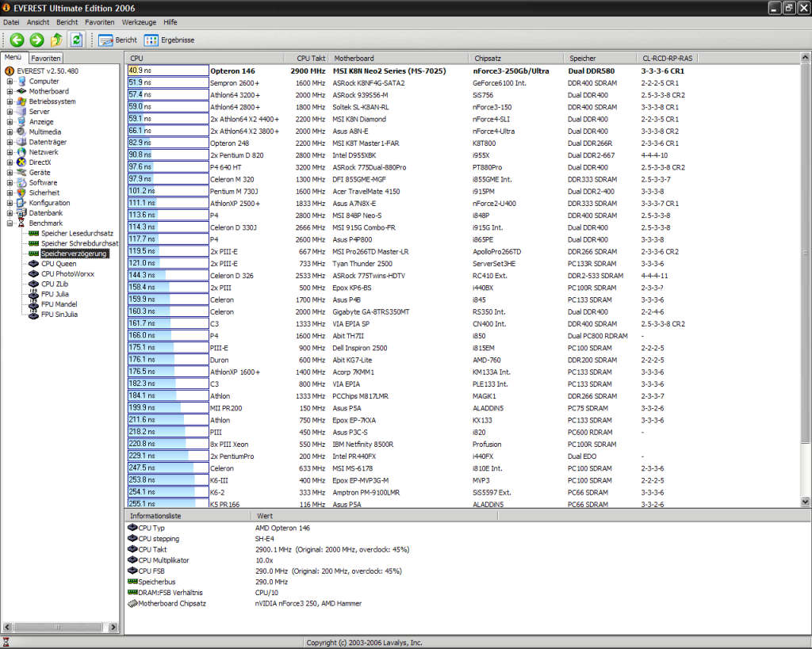Click the Motherboard icon in tree
This screenshot has width=812, height=649.
point(21,91)
